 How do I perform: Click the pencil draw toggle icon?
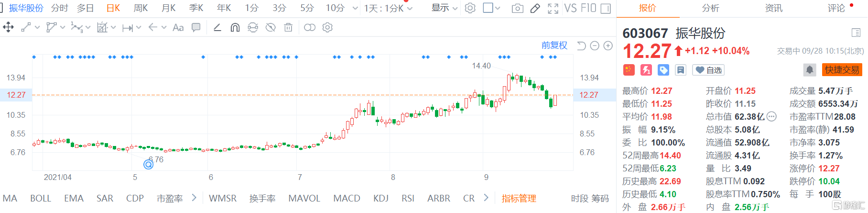(x=535, y=8)
